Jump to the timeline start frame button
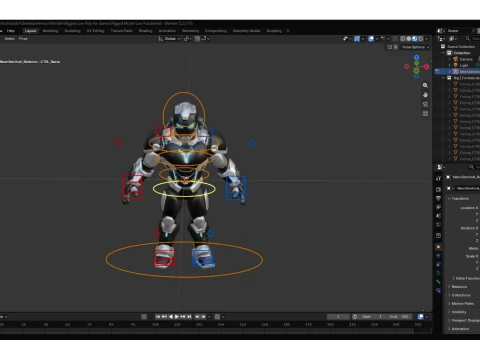480x360 pixels. coord(158,317)
